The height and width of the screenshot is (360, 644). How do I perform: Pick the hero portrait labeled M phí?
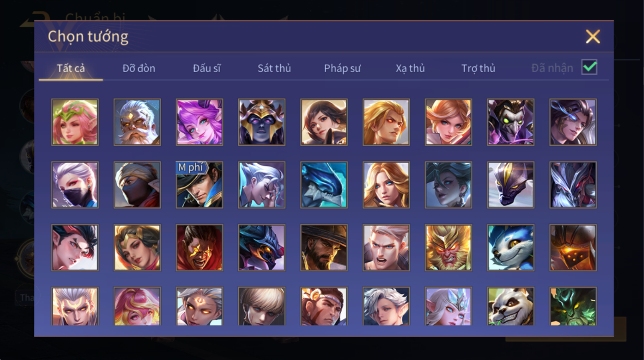199,185
